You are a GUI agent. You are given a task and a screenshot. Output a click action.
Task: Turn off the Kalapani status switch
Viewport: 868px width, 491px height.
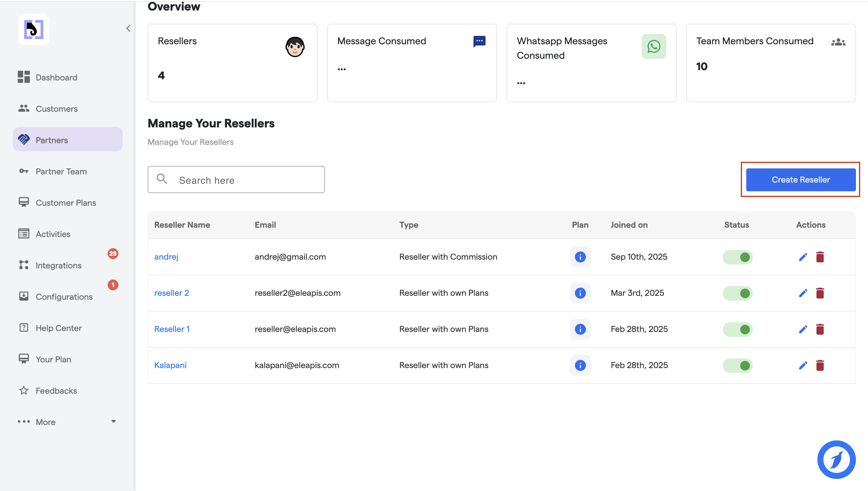(x=737, y=365)
